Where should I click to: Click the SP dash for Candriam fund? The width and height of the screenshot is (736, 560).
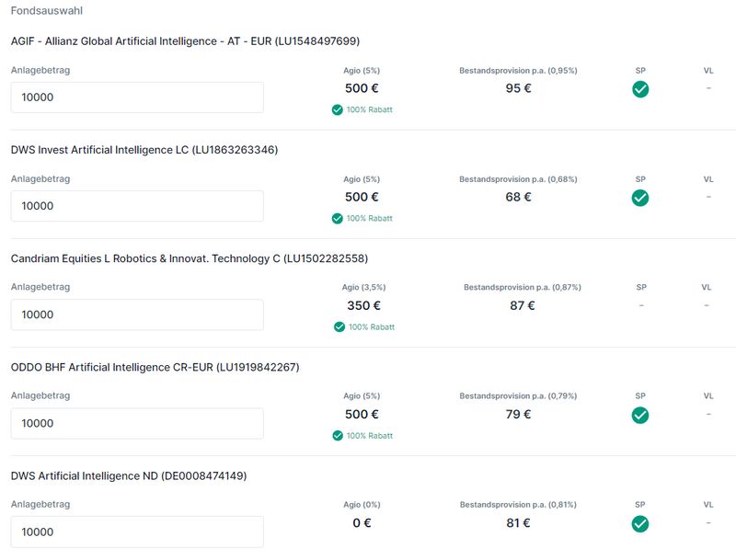coord(641,305)
